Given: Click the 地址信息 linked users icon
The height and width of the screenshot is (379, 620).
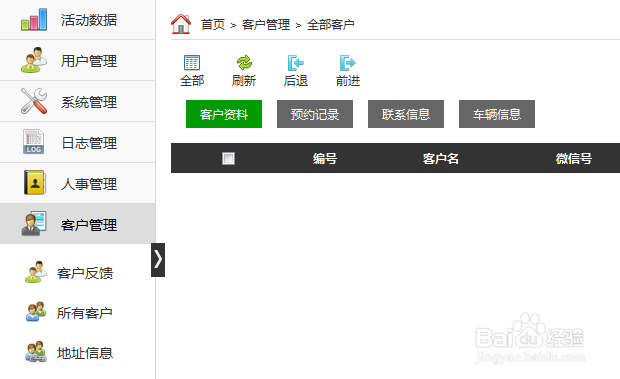Looking at the screenshot, I should [36, 352].
